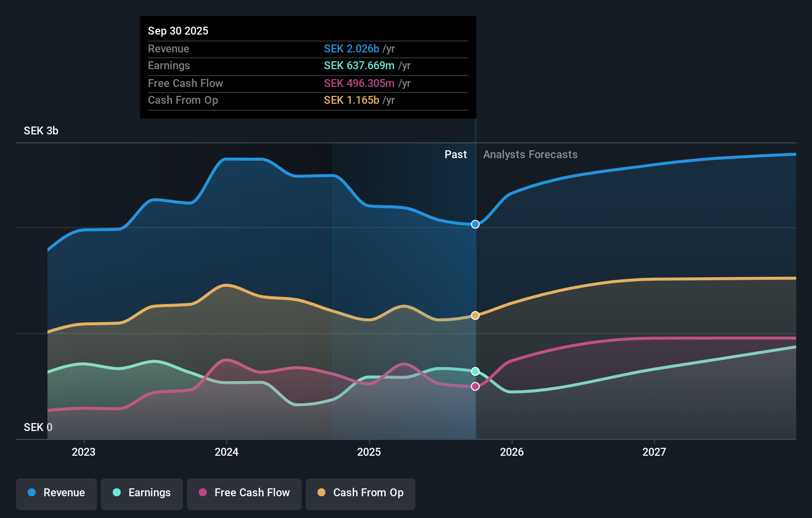
Task: Click the pink Free Cash Flow chart marker
Action: (475, 386)
